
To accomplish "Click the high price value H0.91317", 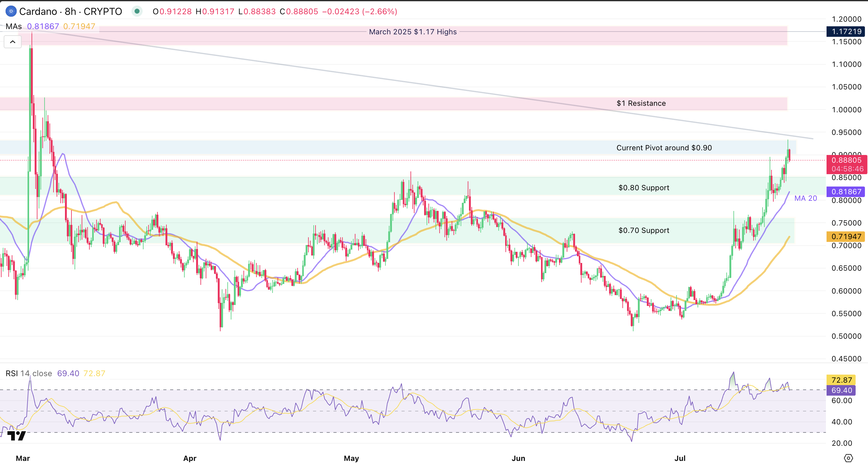I will pos(215,11).
